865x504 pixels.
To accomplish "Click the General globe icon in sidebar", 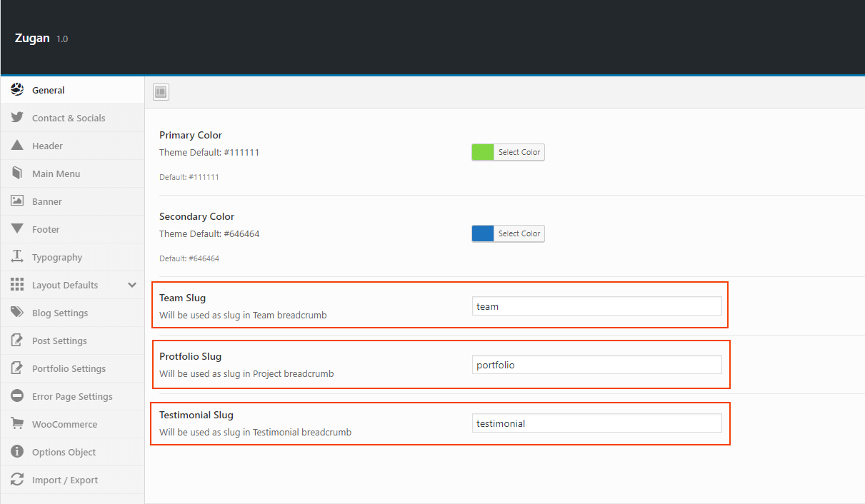I will 17,90.
